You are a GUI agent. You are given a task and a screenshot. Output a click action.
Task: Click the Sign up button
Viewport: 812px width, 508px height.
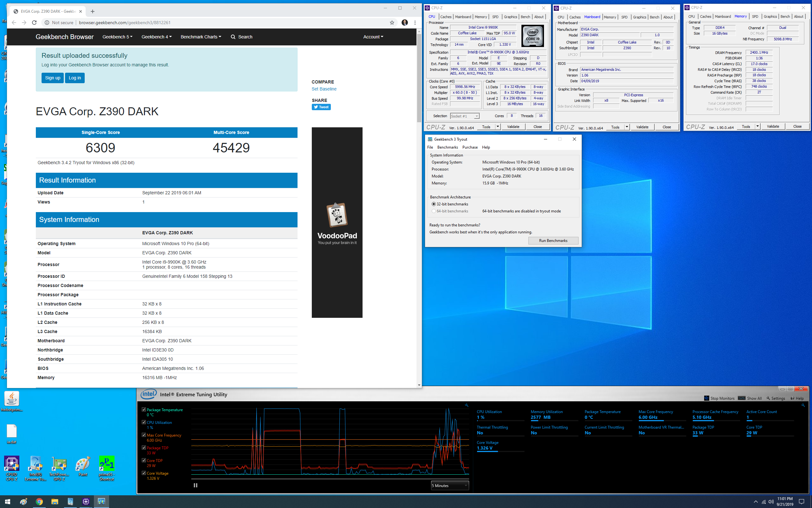coord(53,77)
